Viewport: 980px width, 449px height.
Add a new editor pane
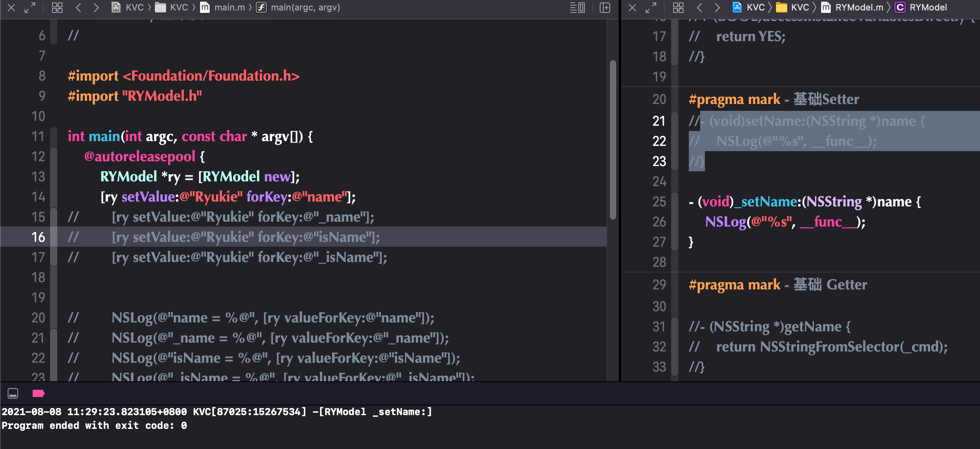coord(605,8)
